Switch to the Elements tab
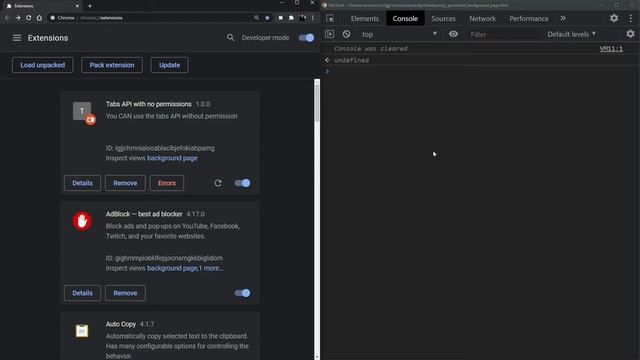This screenshot has width=640, height=360. click(x=364, y=19)
